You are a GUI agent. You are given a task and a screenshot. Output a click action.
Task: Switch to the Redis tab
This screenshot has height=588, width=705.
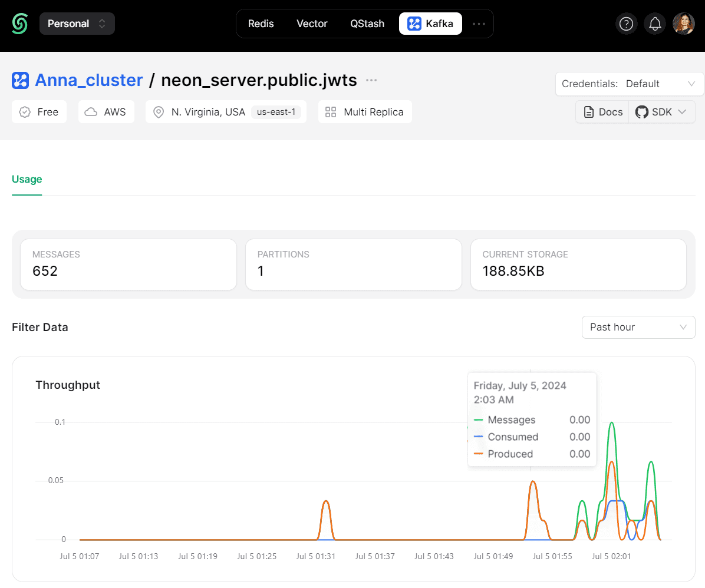click(261, 24)
